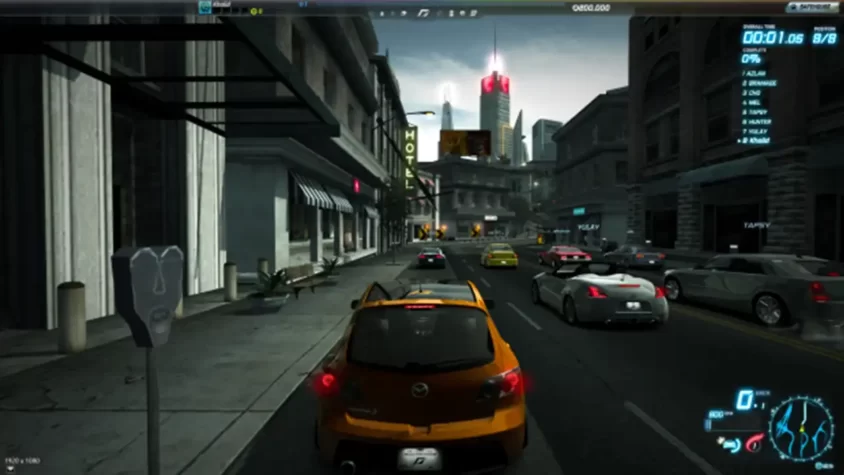The image size is (844, 475).
Task: Click the race position 8/8 indicator
Action: 824,38
